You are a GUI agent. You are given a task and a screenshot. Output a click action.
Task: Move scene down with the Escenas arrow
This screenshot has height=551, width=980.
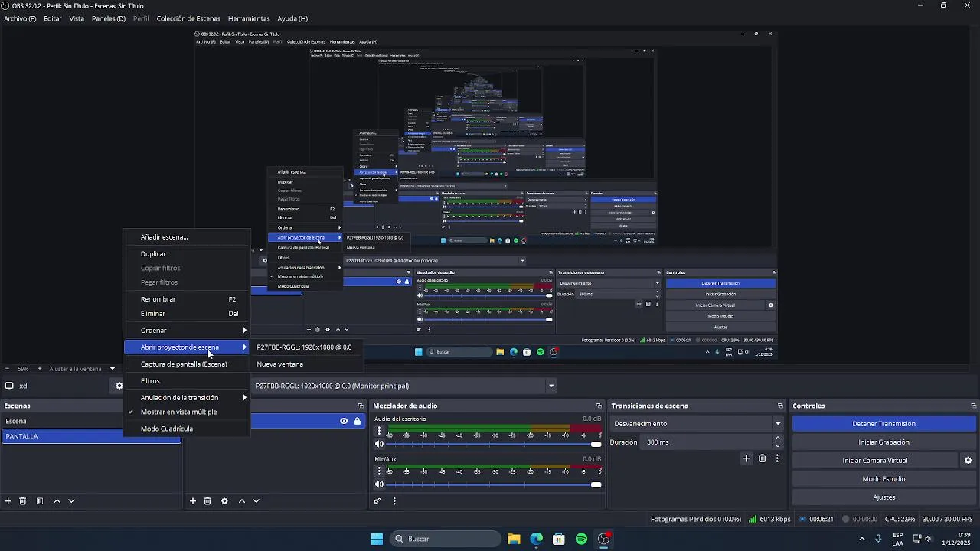[x=71, y=501]
